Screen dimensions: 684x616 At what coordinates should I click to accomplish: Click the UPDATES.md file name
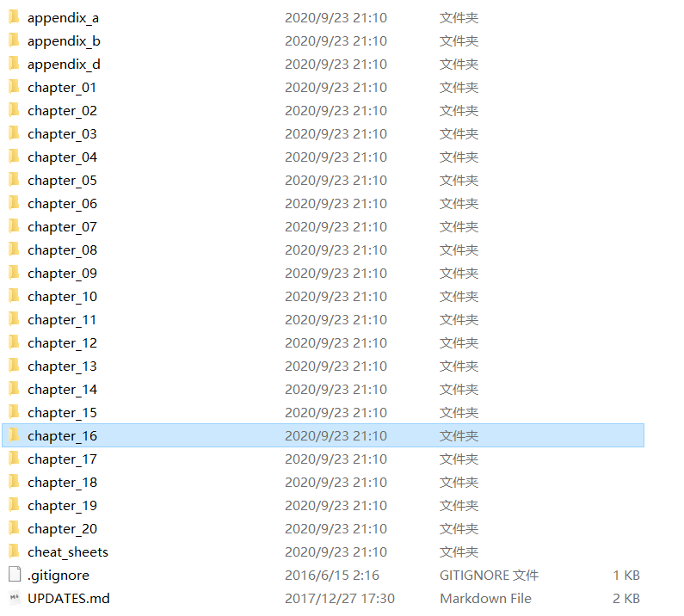69,598
